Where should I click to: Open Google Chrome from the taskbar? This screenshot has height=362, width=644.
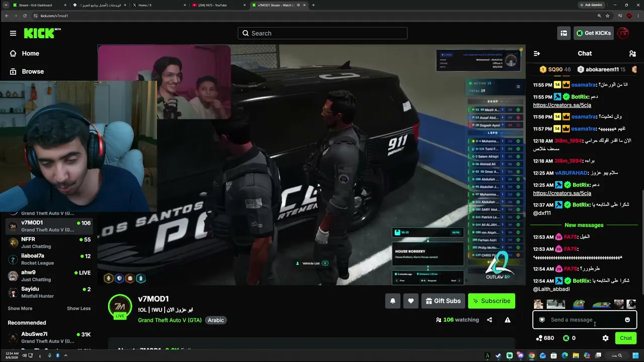[x=531, y=355]
